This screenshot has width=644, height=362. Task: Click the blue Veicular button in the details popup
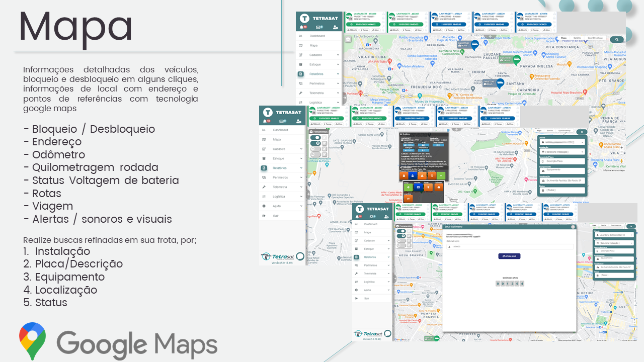click(418, 187)
